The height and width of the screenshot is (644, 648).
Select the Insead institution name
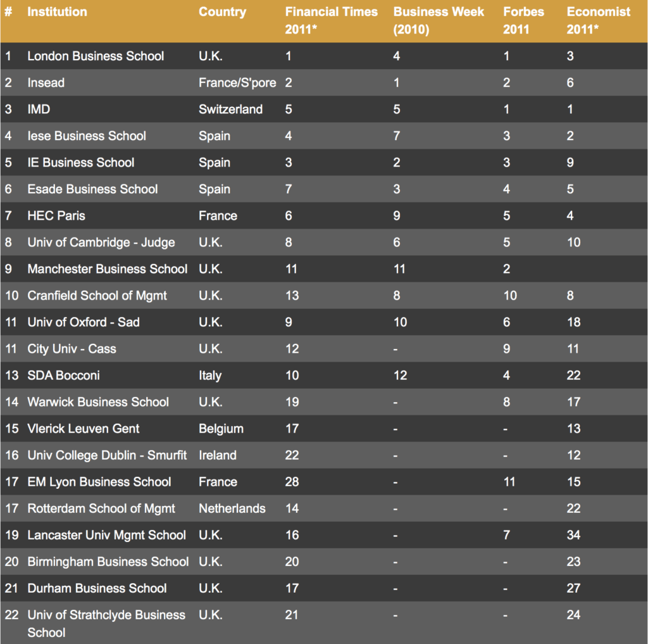tap(46, 83)
